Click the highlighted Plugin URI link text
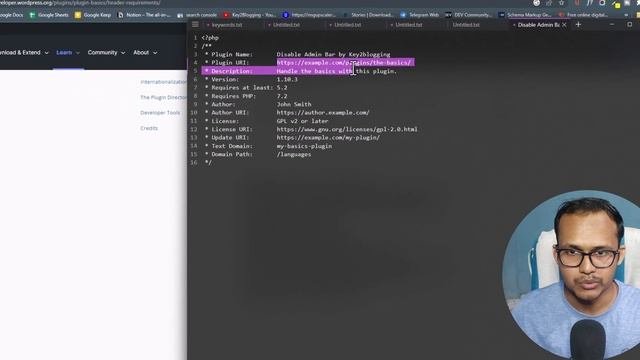Viewport: 640px width, 360px height. pyautogui.click(x=344, y=63)
